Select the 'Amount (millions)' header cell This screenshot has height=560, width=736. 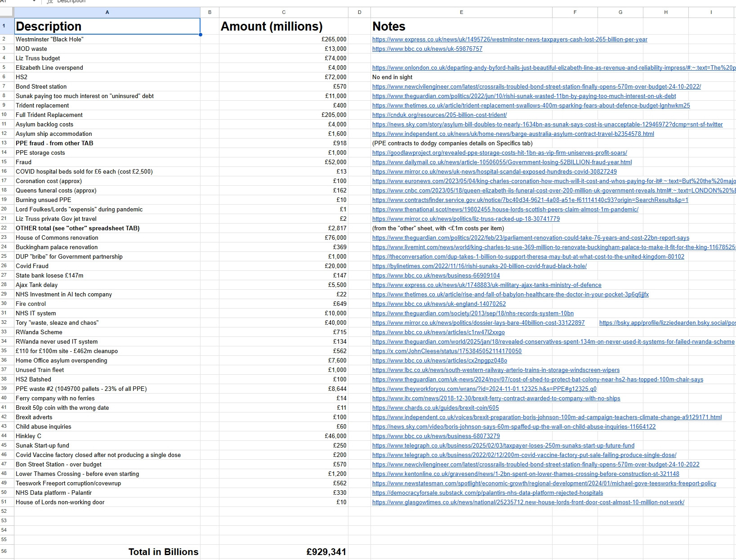[x=283, y=26]
